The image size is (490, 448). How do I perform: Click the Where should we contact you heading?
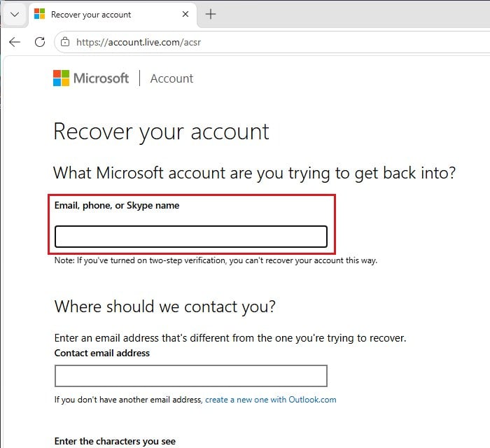[165, 307]
